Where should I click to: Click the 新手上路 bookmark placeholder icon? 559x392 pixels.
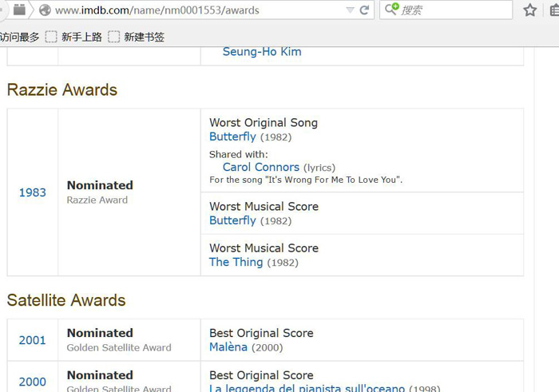pos(51,37)
